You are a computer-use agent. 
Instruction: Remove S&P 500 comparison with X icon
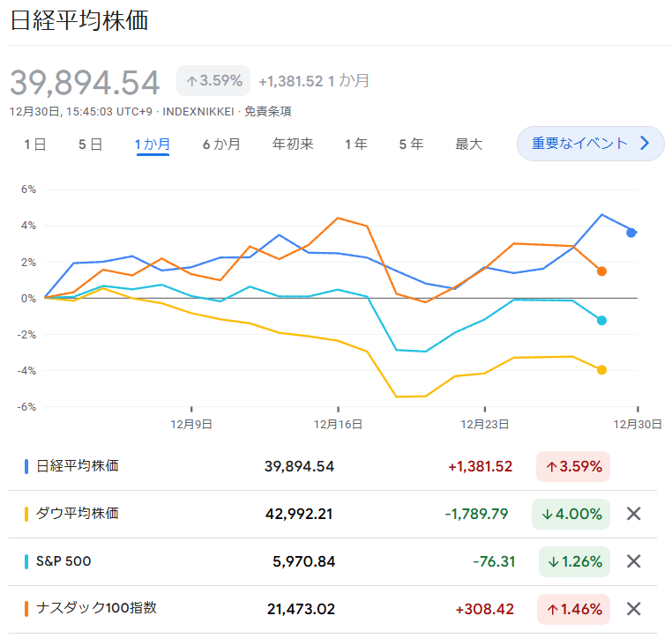[x=633, y=561]
